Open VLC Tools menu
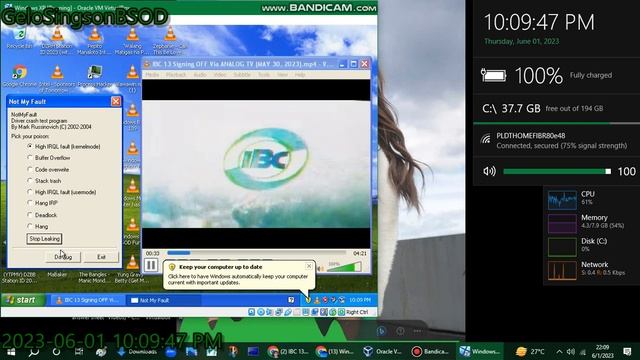This screenshot has height=360, width=640. click(x=264, y=75)
